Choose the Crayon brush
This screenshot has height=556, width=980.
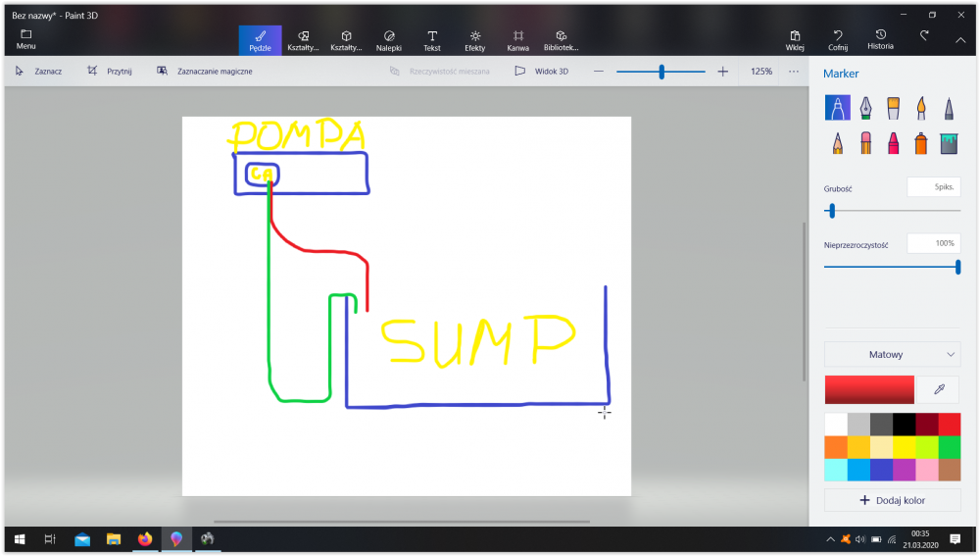tap(894, 144)
